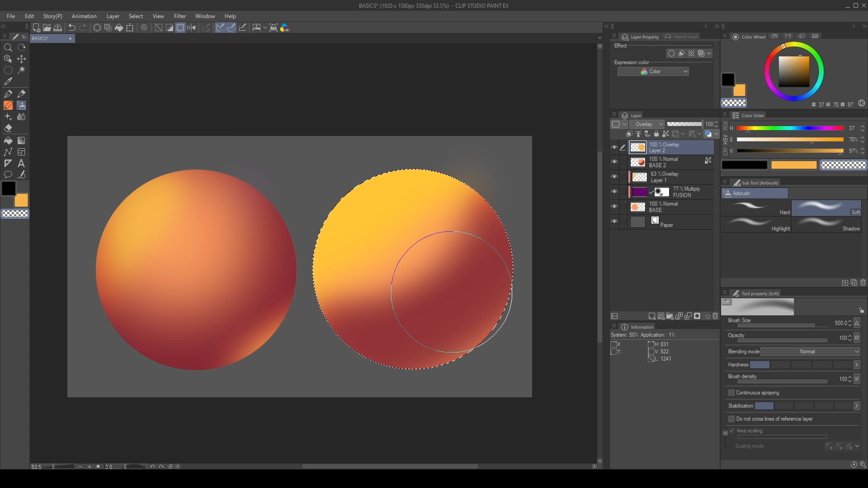Select the Fill bucket tool
868x488 pixels.
[8, 141]
